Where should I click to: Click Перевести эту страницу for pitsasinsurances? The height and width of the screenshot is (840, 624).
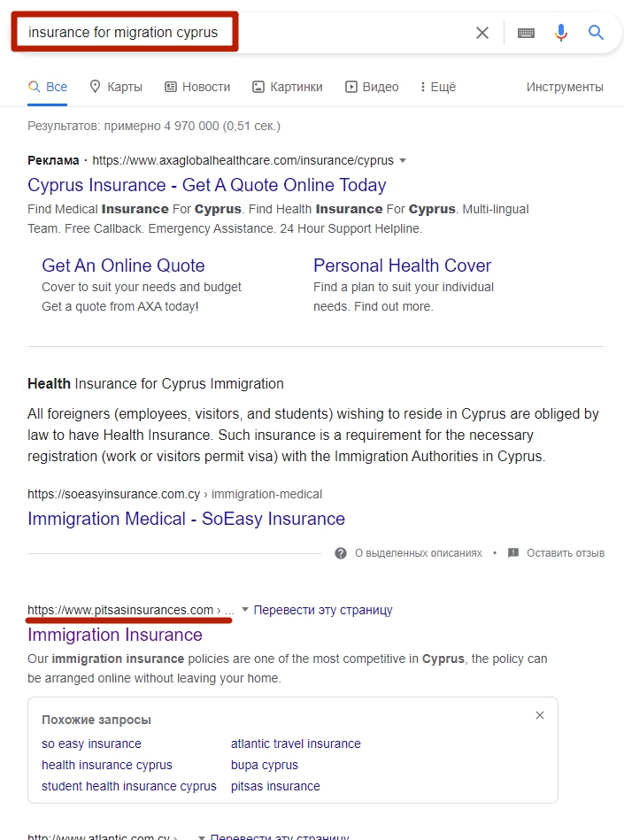click(x=323, y=610)
